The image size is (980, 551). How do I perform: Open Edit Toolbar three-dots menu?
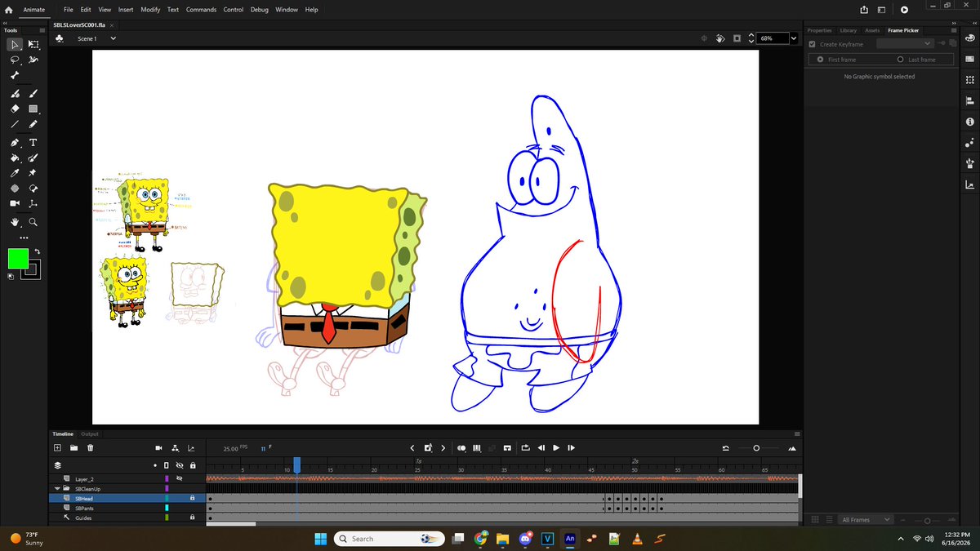tap(24, 238)
